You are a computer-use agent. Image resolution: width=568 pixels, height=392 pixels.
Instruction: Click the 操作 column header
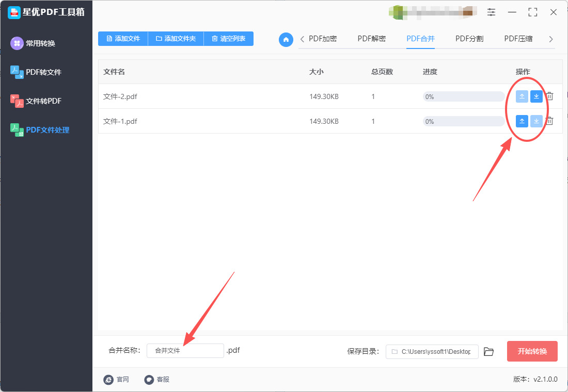tap(523, 72)
